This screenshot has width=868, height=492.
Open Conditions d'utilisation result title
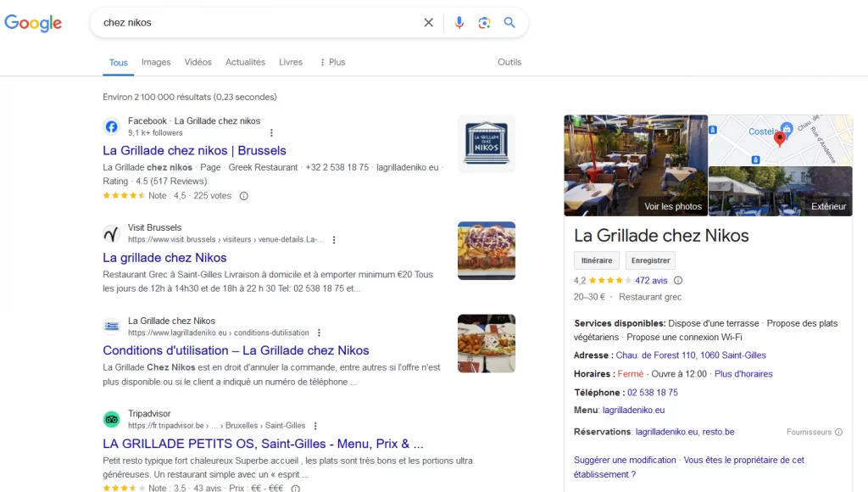coord(236,350)
